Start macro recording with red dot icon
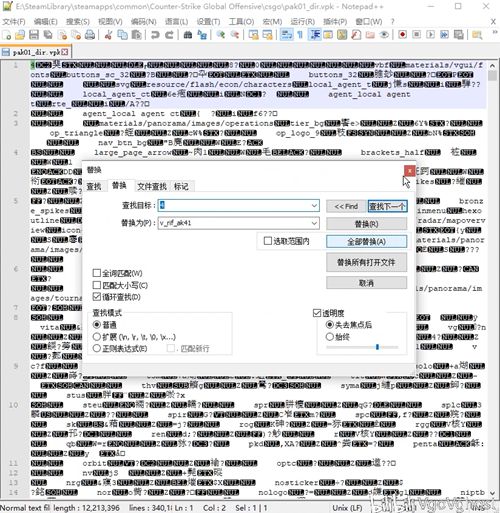The height and width of the screenshot is (513, 500). click(402, 35)
